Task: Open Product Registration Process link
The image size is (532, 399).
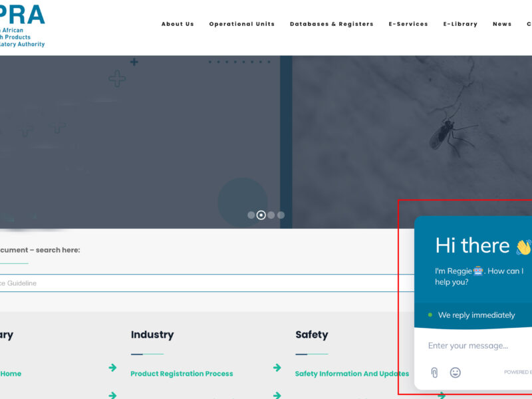Action: point(182,374)
